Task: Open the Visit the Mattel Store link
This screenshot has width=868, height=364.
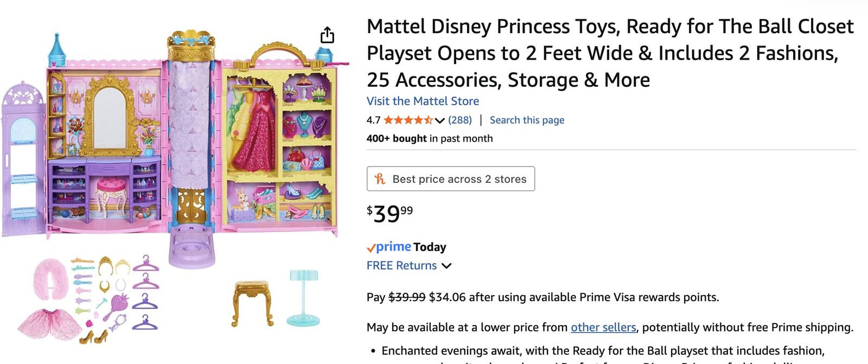Action: pyautogui.click(x=423, y=101)
